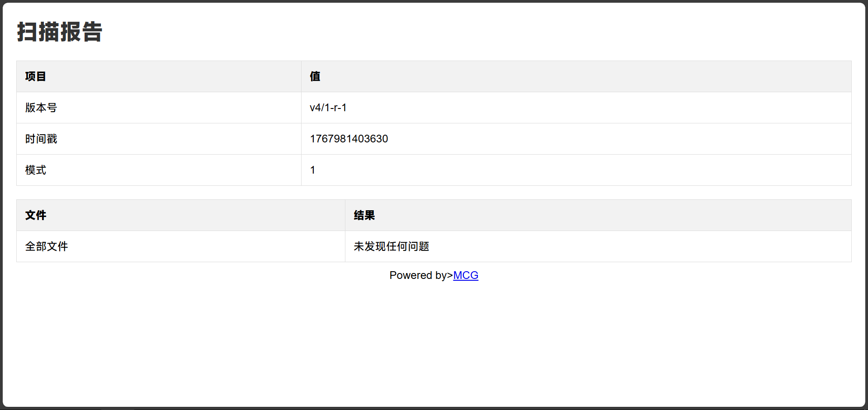868x410 pixels.
Task: Click the 未发现任何问题 result text
Action: pos(391,246)
